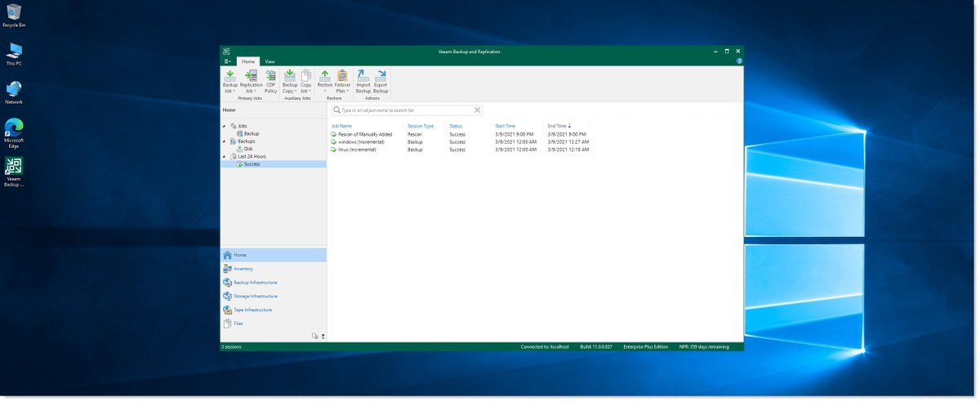This screenshot has width=980, height=402.
Task: Clear search with the X button
Action: pyautogui.click(x=478, y=109)
